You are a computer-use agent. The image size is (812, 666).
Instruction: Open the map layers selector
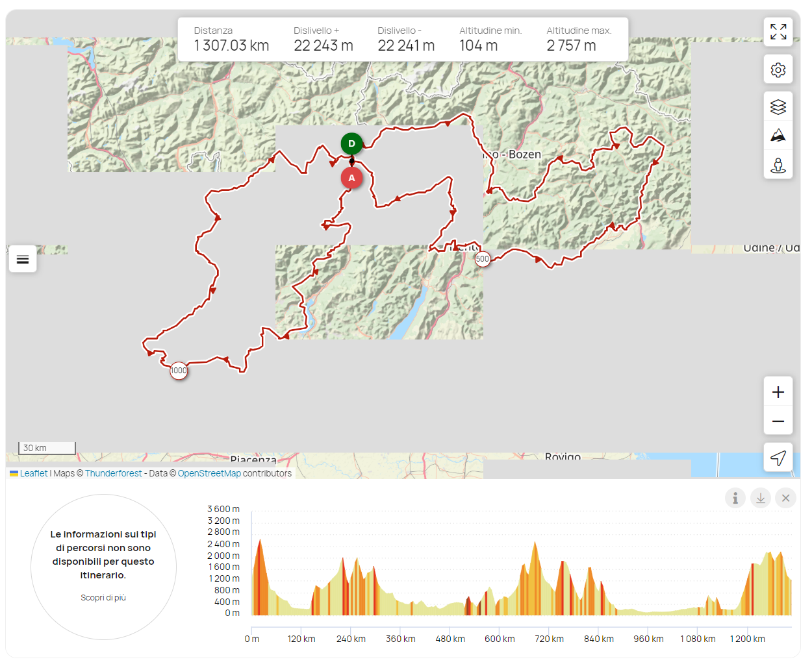click(x=778, y=106)
